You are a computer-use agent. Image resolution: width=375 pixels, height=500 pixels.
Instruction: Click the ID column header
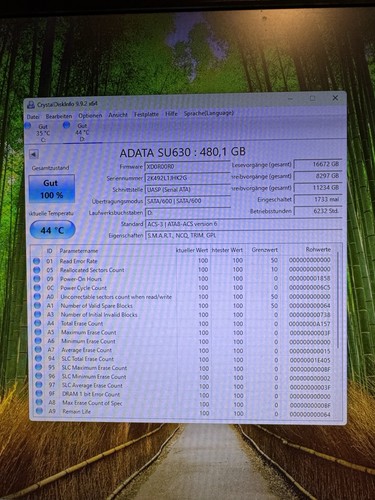coord(49,251)
